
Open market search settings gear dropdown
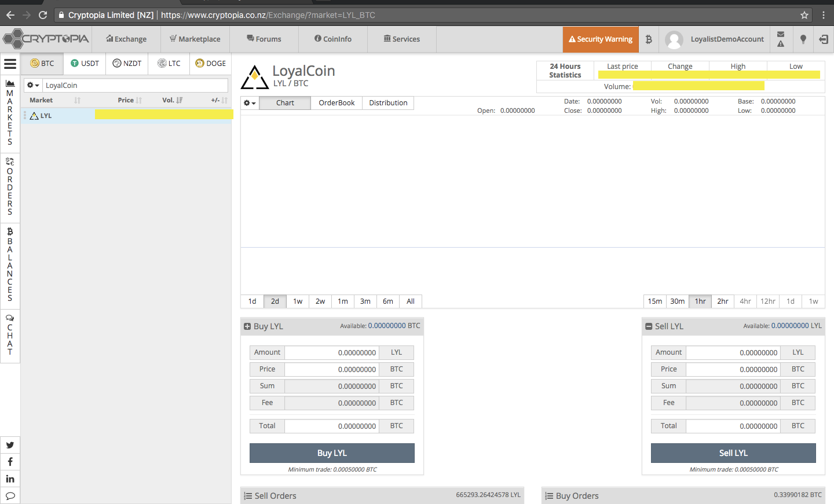tap(33, 86)
